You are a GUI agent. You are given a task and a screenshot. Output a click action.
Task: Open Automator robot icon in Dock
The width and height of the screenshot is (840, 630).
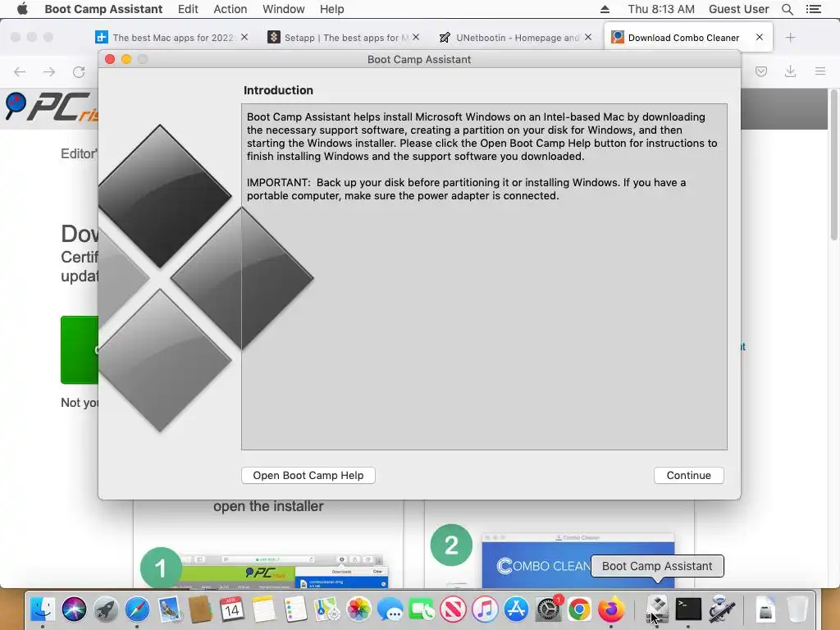[x=721, y=609]
